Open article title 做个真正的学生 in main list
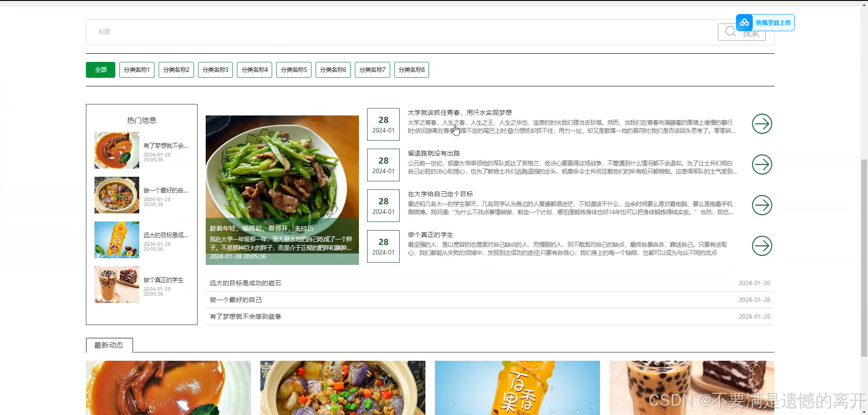 click(x=430, y=235)
